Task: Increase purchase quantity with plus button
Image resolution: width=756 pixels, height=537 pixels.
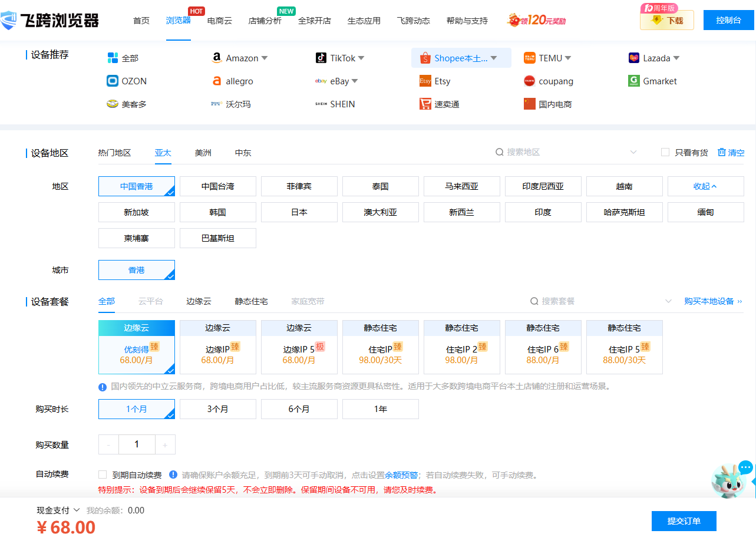Action: (x=165, y=445)
